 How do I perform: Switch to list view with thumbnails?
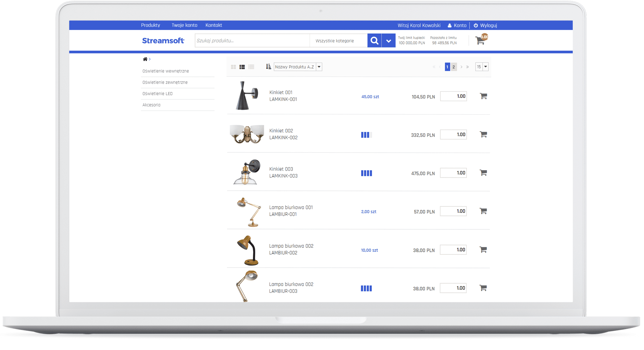[242, 67]
